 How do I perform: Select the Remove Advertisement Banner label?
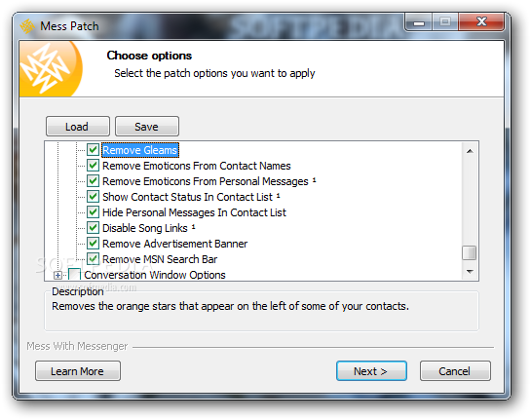(x=174, y=244)
